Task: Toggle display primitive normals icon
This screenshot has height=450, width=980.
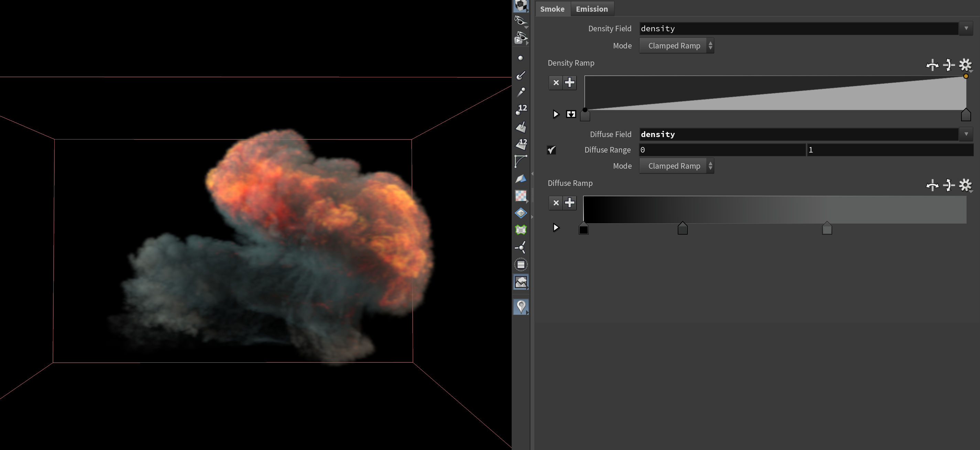Action: [521, 127]
